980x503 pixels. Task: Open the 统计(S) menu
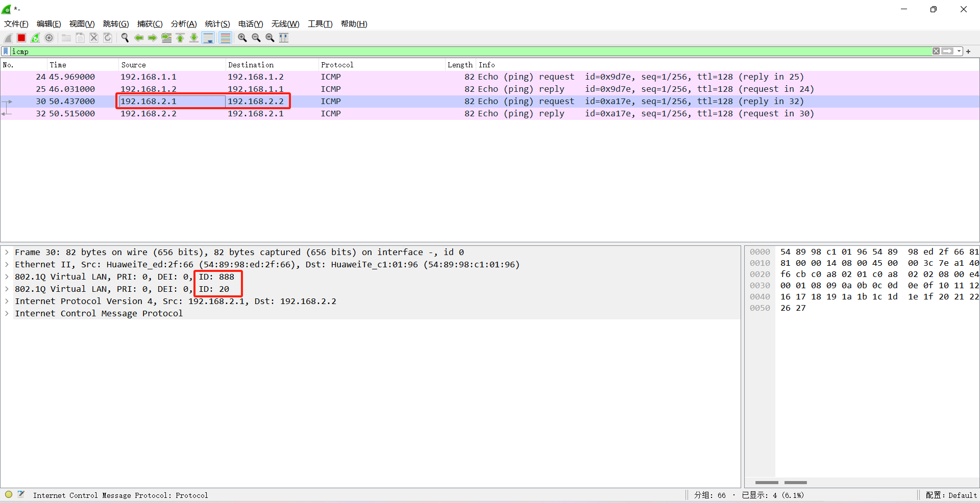click(x=217, y=24)
